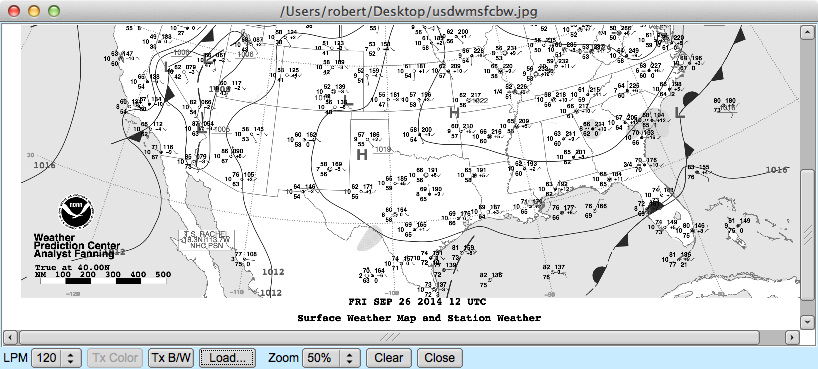Click the Zoom stepper arrows
Viewport: 818px width, 369px height.
[x=349, y=358]
